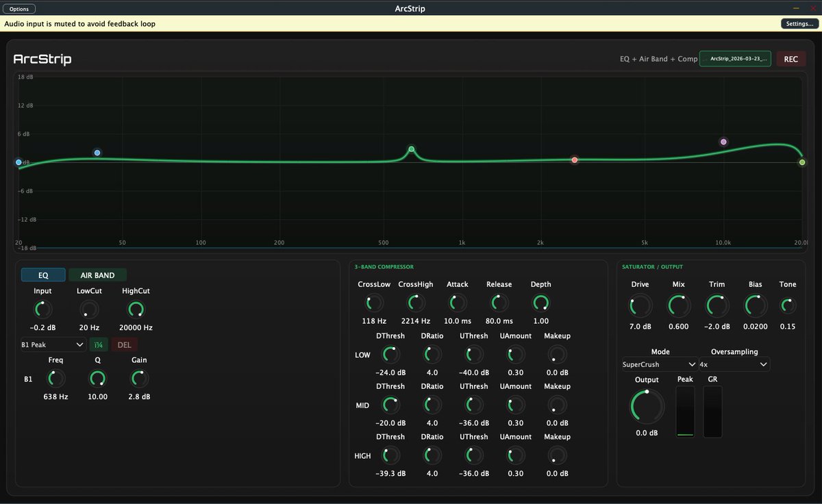Delete the band with the DEL button
Screen dimensions: 822x504
(x=125, y=344)
